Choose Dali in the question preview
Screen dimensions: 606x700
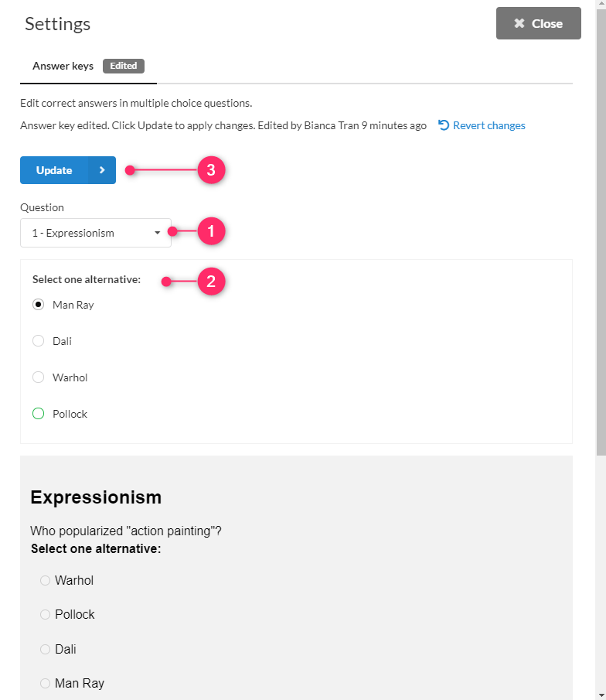coord(45,650)
